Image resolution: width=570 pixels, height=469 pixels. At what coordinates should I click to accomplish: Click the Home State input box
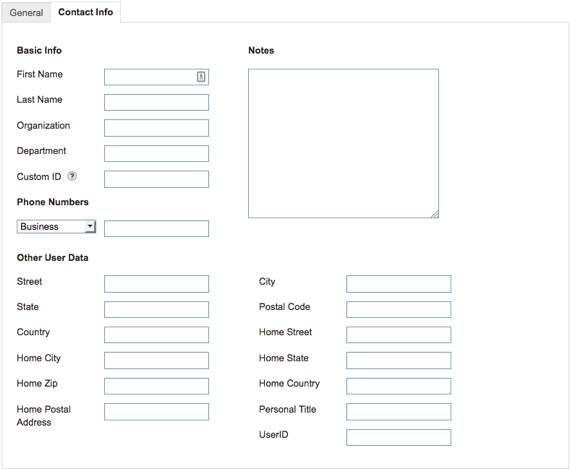pyautogui.click(x=399, y=360)
